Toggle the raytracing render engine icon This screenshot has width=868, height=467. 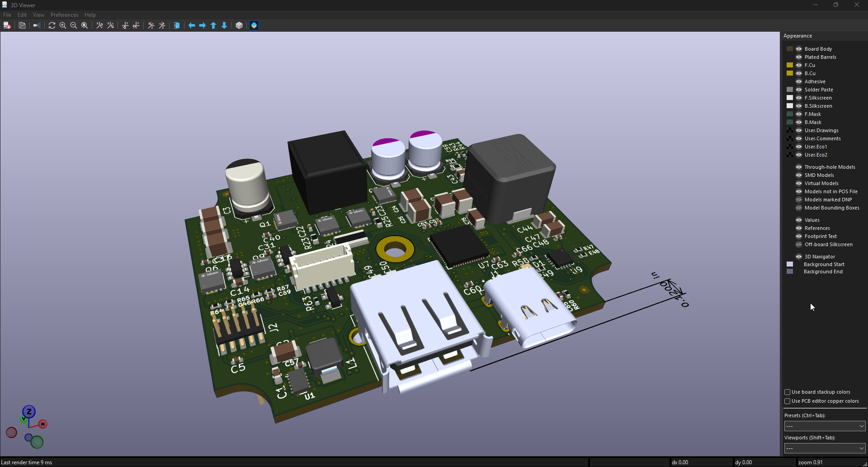[37, 25]
